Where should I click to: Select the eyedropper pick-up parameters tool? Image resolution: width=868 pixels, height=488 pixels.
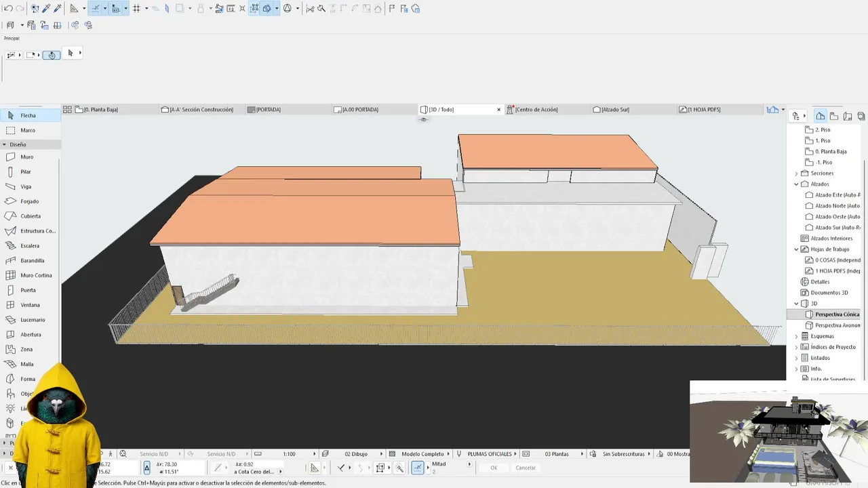[46, 9]
